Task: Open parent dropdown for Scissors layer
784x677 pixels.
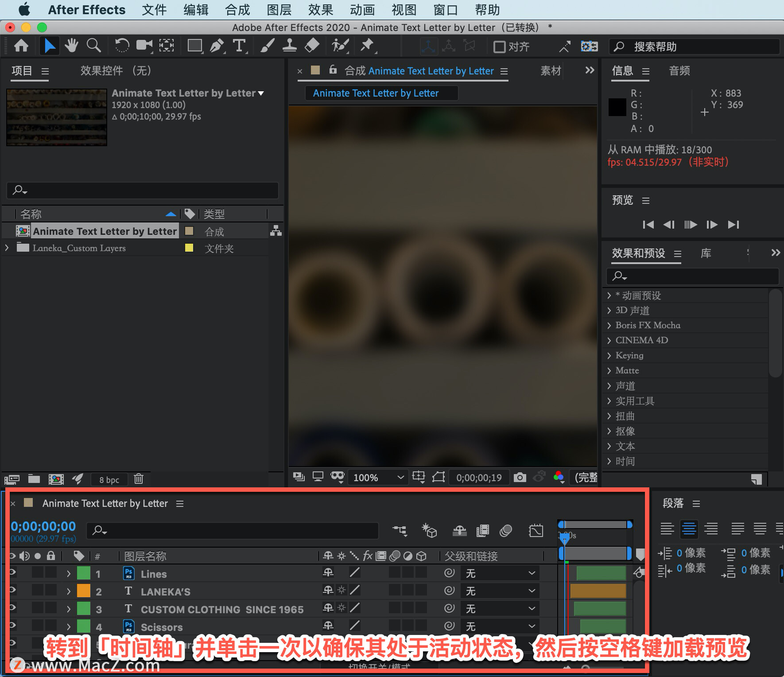Action: [500, 626]
